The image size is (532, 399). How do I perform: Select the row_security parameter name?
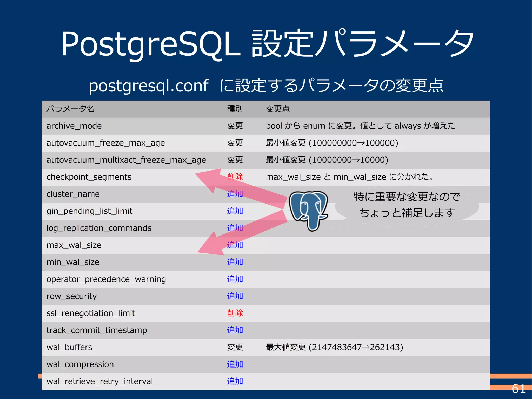(71, 296)
